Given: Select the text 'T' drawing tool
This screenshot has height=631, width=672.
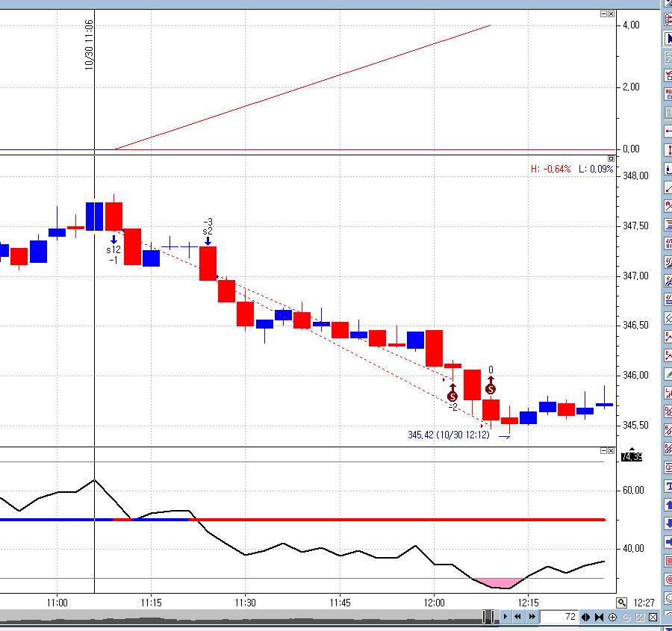Looking at the screenshot, I should pos(668,485).
